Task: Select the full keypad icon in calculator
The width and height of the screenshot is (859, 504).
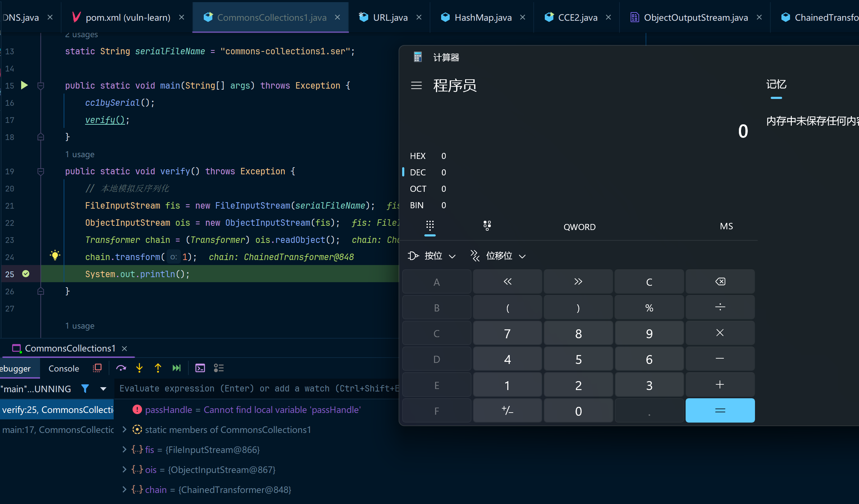Action: click(430, 226)
